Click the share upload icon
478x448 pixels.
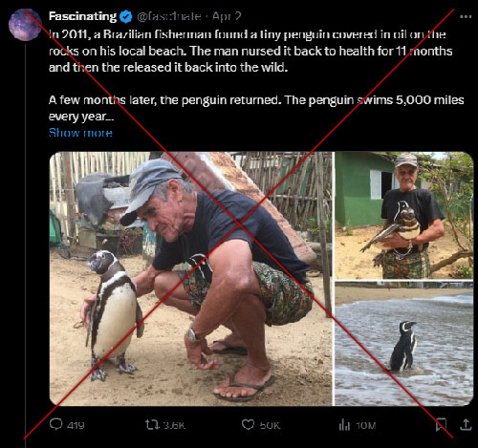point(466,425)
